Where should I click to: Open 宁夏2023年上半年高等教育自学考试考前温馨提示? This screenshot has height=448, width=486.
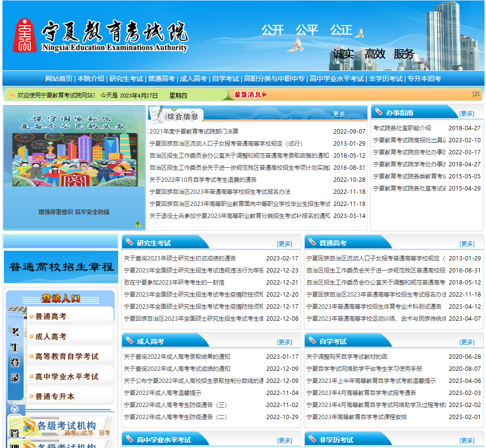point(371,381)
